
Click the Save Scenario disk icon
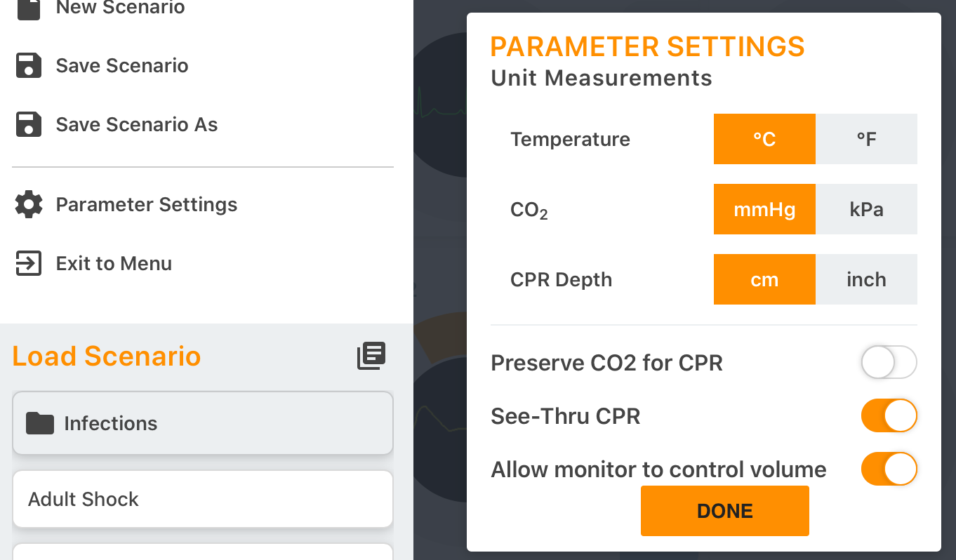(x=29, y=65)
